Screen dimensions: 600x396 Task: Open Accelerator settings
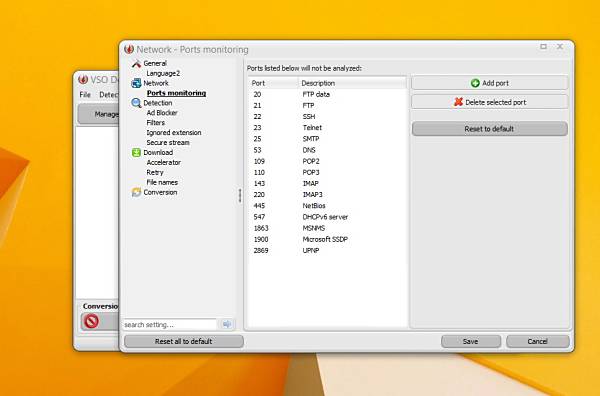pyautogui.click(x=164, y=163)
